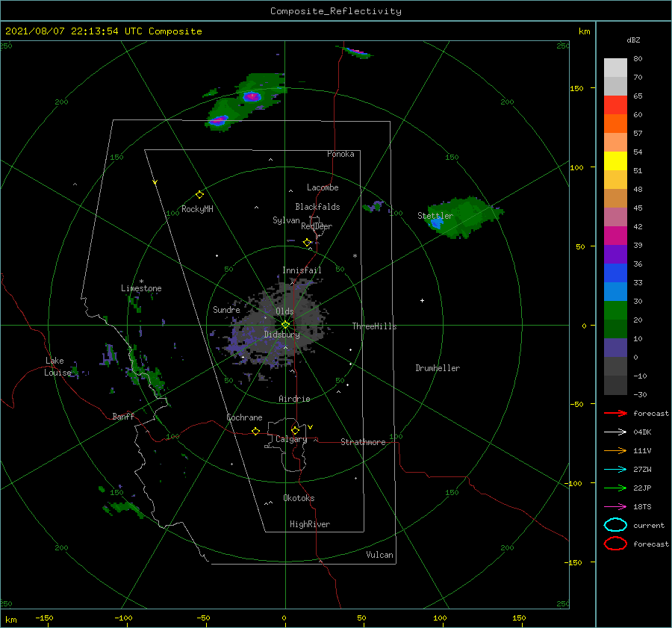Click the Calgary city label
Screen dimensions: 672x628
tap(291, 439)
